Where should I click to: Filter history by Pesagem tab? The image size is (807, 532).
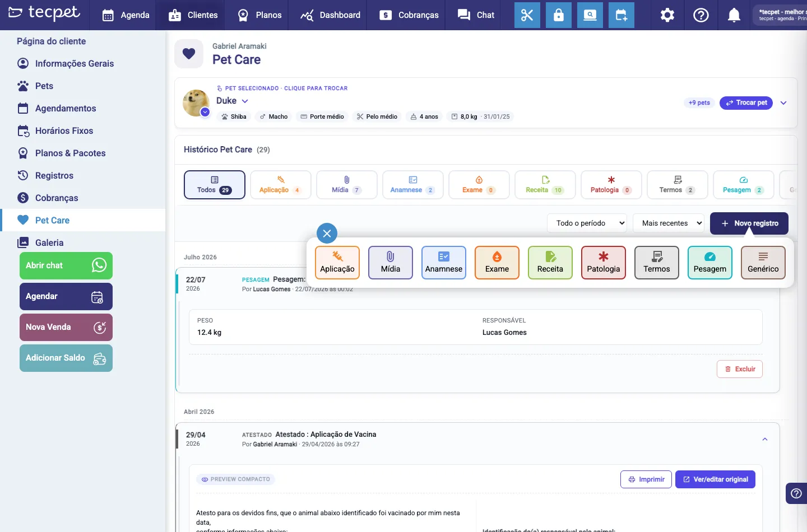[744, 185]
